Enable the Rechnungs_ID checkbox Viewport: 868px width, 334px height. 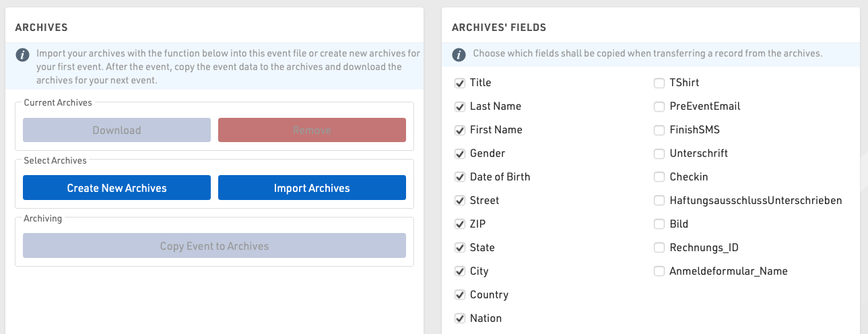pos(659,248)
